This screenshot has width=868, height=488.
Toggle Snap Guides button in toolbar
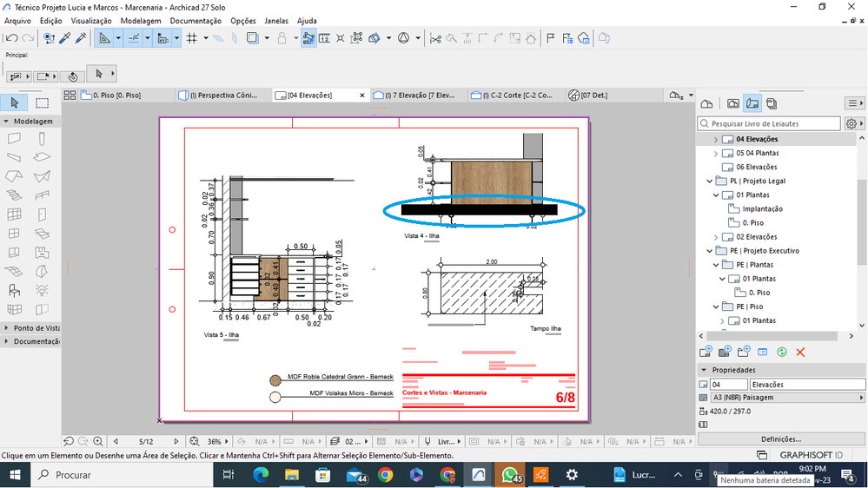pos(134,38)
